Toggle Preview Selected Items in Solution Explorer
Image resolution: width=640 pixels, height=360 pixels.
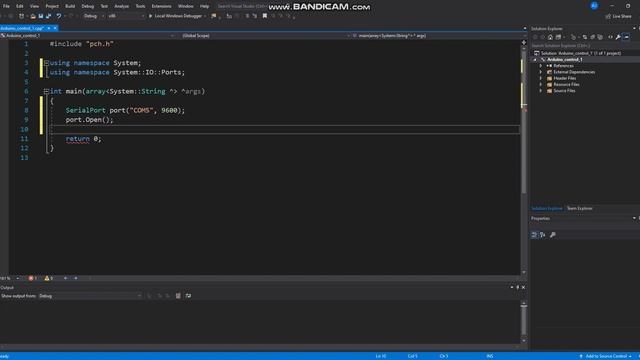(626, 37)
